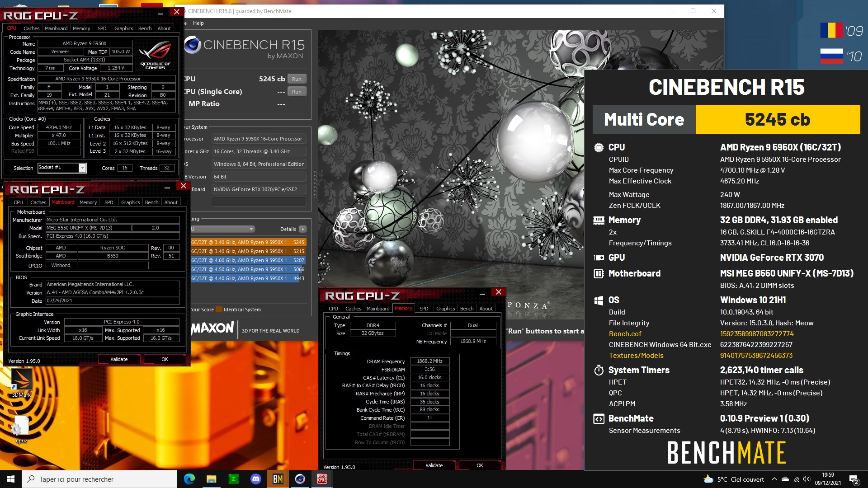Open the Caches tab in the top-left CPU-Z window

[32, 28]
